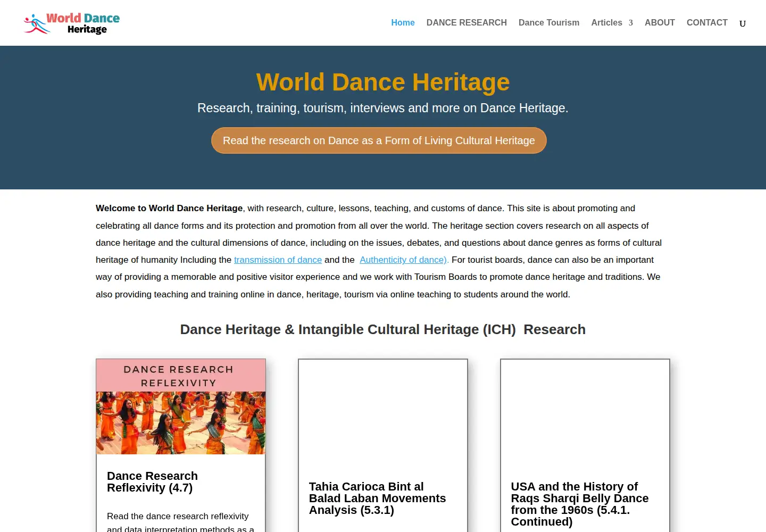
Task: Click the World Dance Heritage logo
Action: tap(72, 23)
